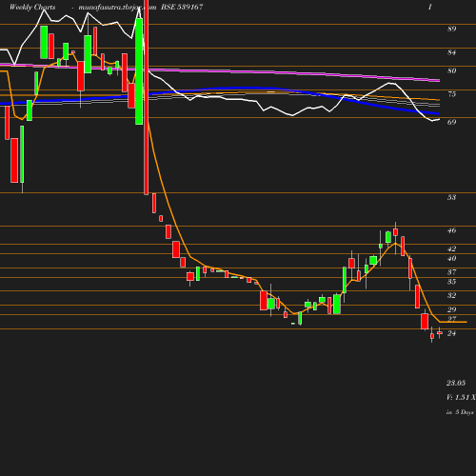Viewport: 476px width, 476px height.
Task: Click the 24 price axis label
Action: (x=451, y=333)
